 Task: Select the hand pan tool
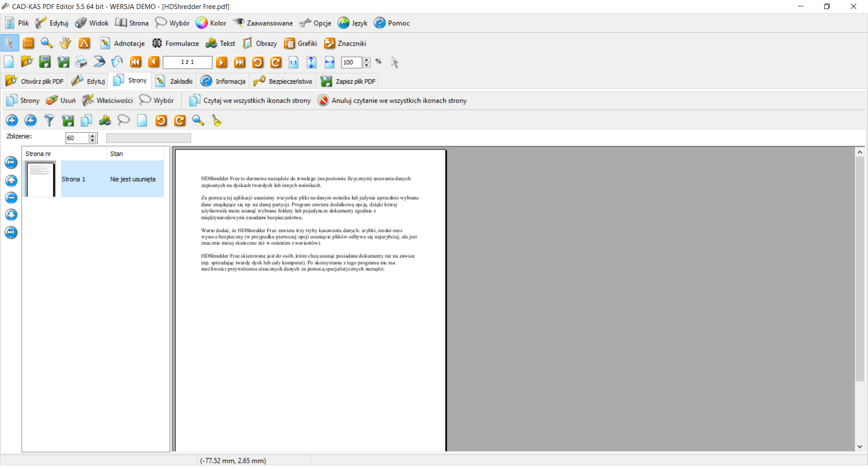[65, 43]
